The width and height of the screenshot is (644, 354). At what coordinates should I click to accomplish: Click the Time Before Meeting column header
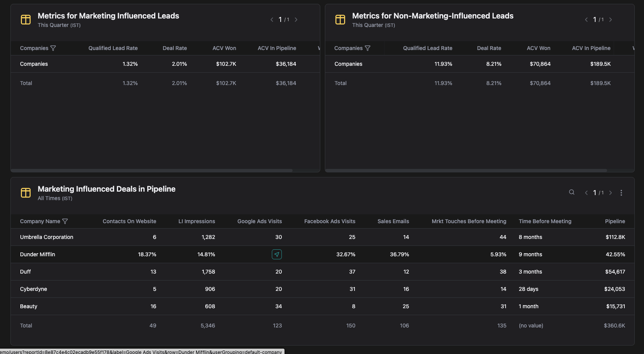(545, 221)
